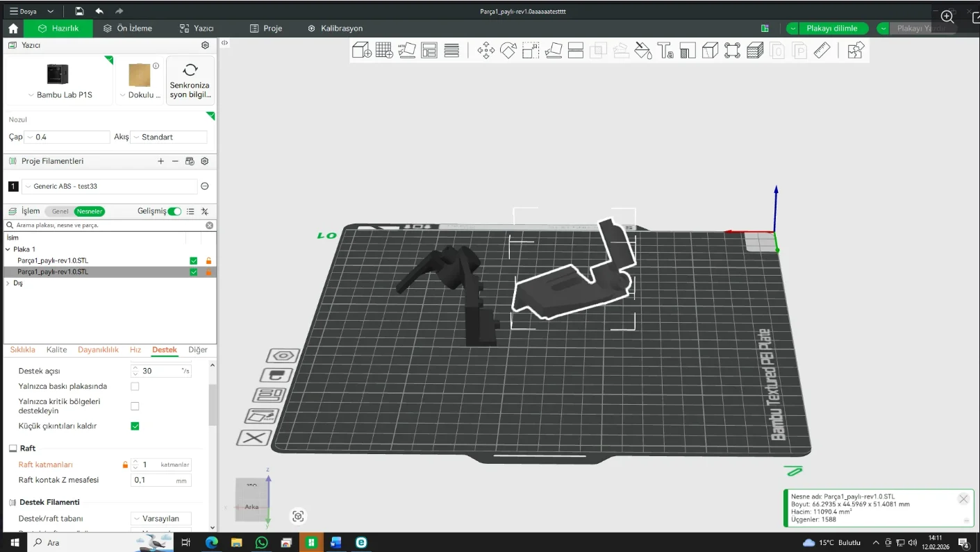Screen dimensions: 980x552
Task: Expand the 'Dış' tree item
Action: 8,283
